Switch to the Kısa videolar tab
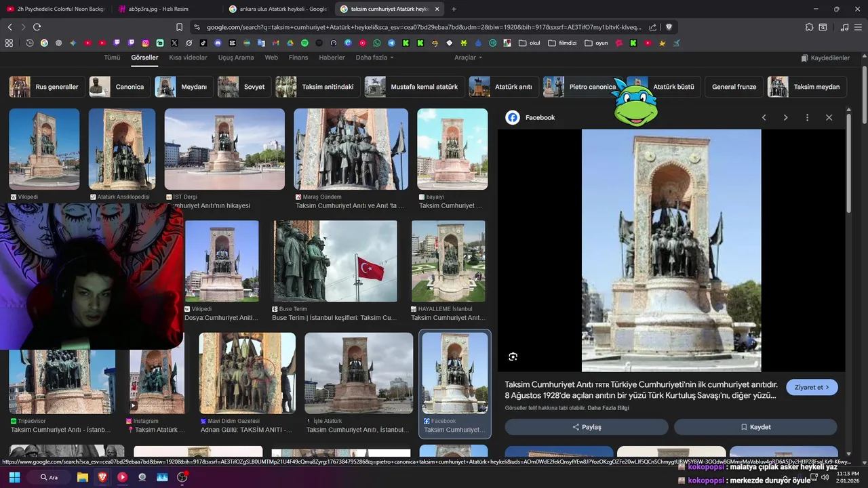Screen dimensions: 868x488 coord(188,58)
